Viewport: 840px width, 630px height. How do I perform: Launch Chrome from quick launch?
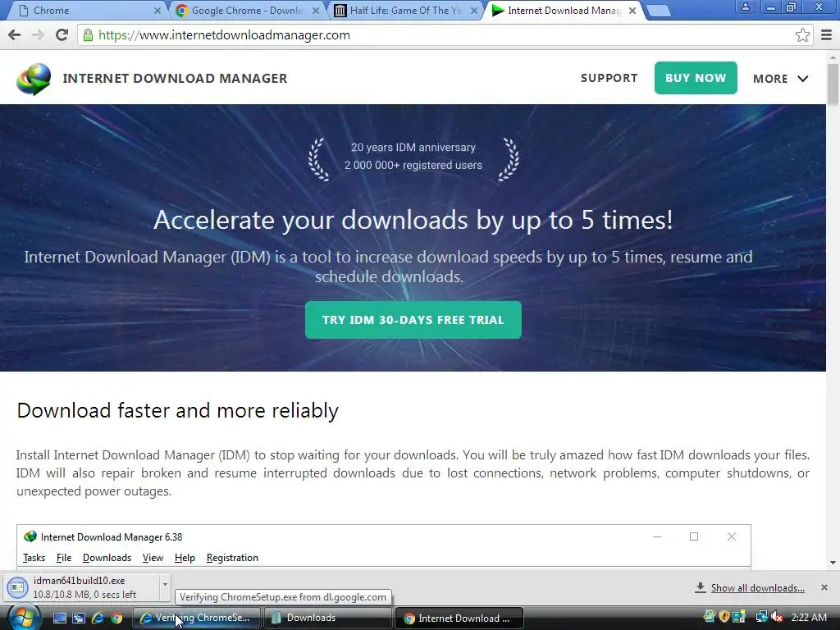pyautogui.click(x=116, y=619)
